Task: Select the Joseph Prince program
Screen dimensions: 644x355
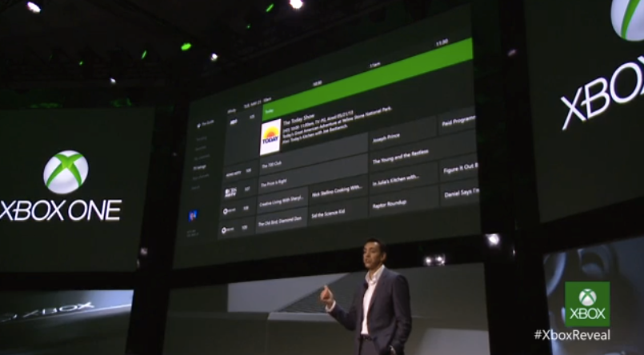Action: pos(402,134)
